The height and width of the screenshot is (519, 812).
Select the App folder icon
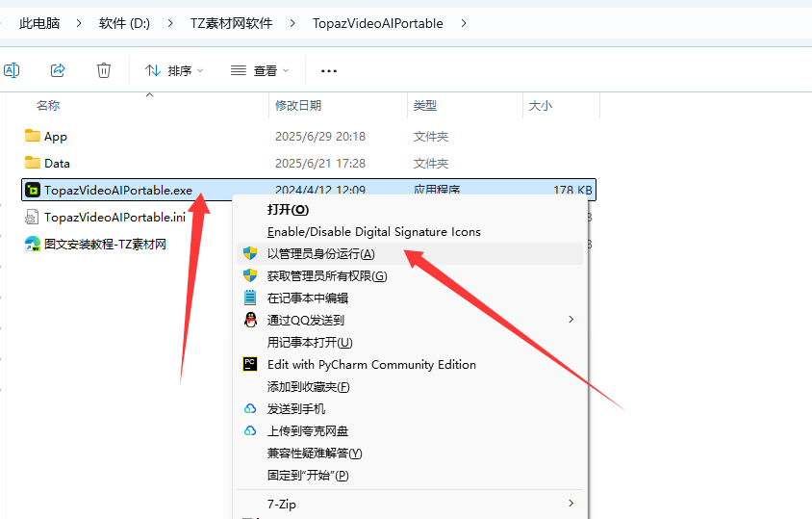click(32, 136)
